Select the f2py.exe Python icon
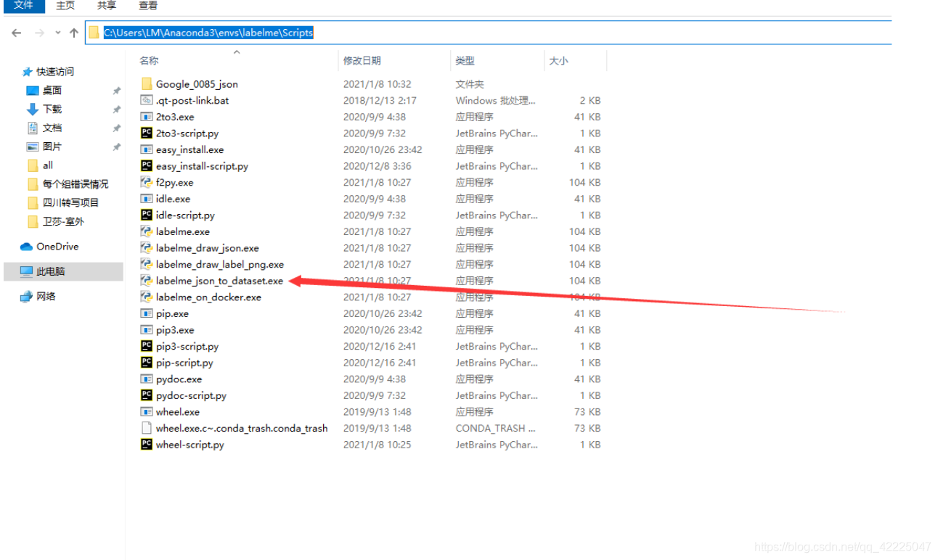This screenshot has height=560, width=938. 147,183
